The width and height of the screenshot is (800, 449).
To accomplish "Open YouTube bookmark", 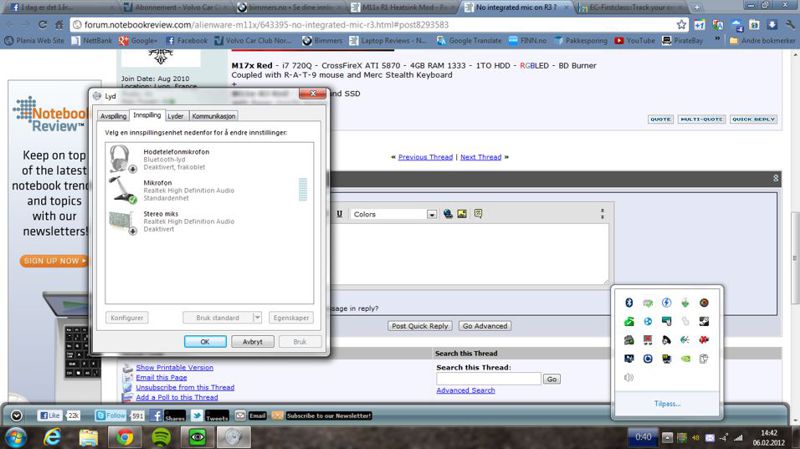I will (x=635, y=40).
